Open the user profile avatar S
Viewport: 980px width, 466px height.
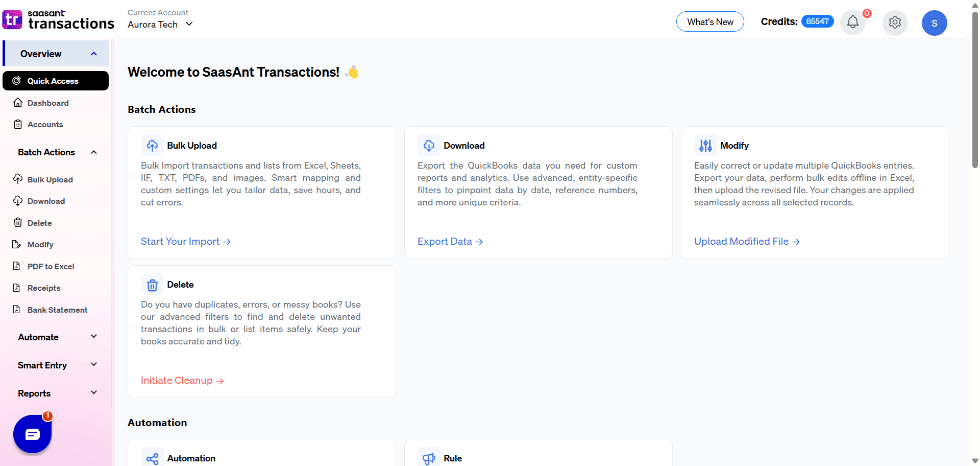[x=934, y=23]
